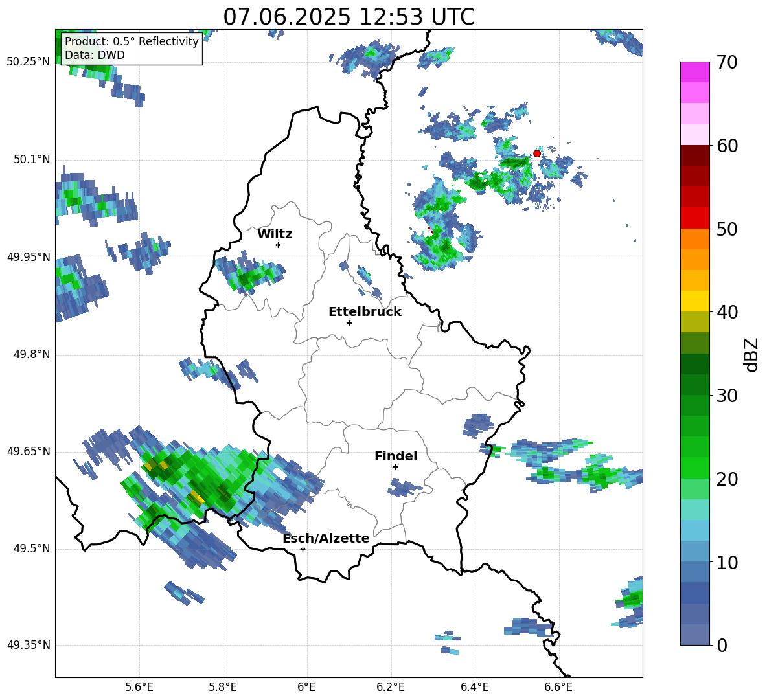The image size is (767, 700).
Task: Click the yellow high-reflectivity cell southwest of Luxembourg
Action: (196, 497)
